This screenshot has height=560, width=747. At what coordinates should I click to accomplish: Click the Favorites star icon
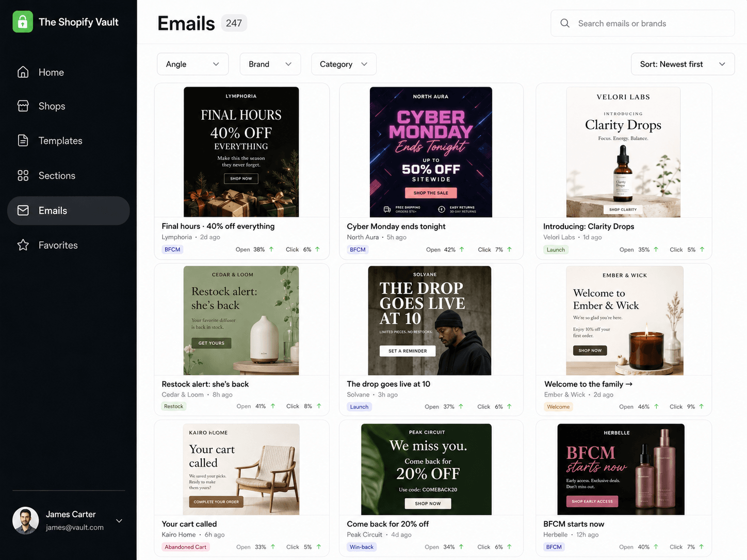[x=23, y=245]
